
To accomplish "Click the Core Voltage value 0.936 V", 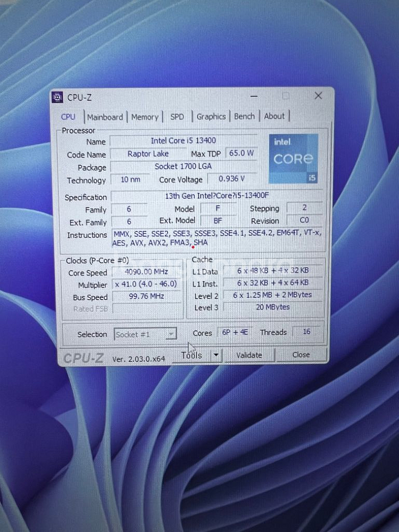I will pos(232,179).
